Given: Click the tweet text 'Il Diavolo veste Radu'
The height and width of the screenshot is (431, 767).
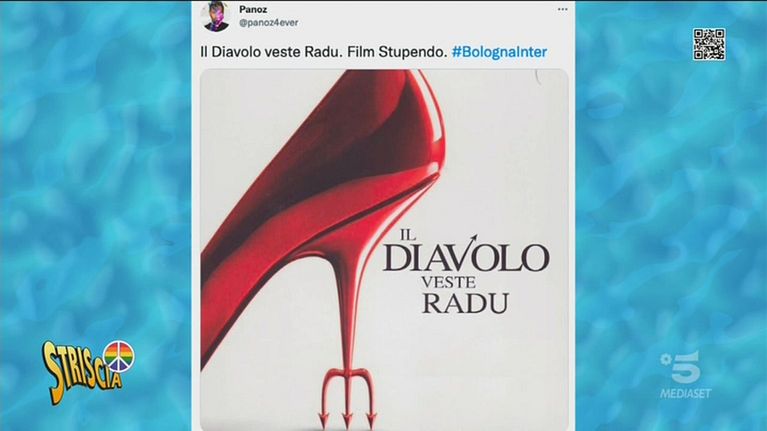Looking at the screenshot, I should 271,52.
